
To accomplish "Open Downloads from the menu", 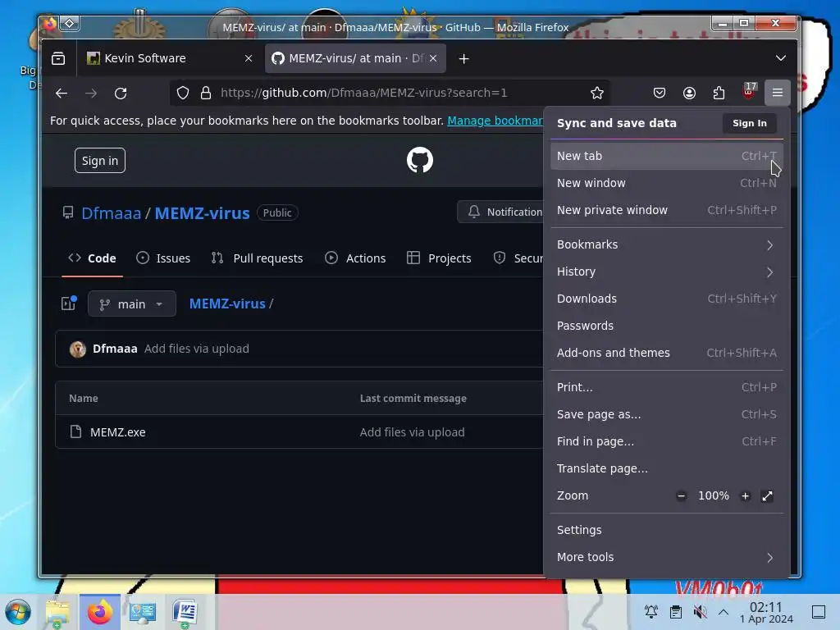I will [666, 299].
